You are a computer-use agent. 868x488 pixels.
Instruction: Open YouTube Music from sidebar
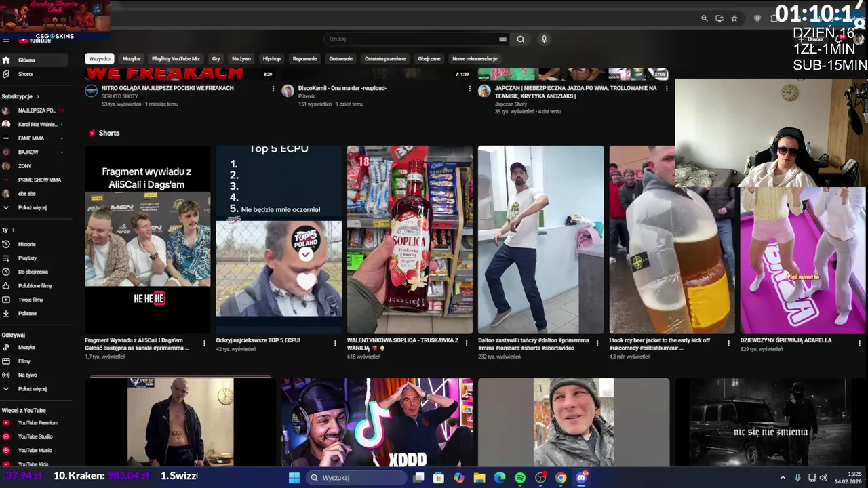point(34,450)
